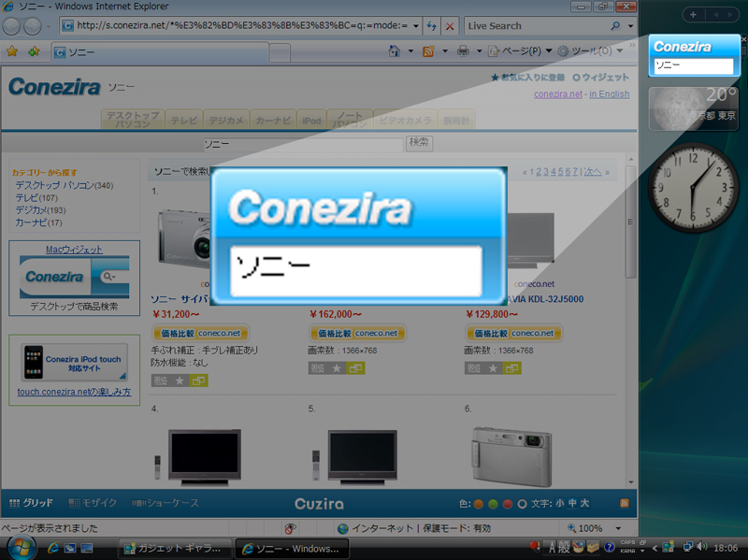Click the refresh icon beside address bar
The width and height of the screenshot is (748, 560).
(x=432, y=26)
